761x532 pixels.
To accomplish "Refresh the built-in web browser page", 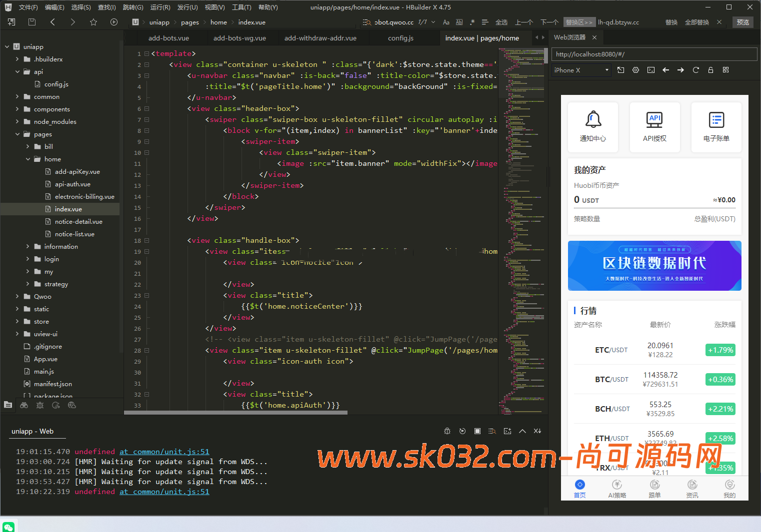I will [x=695, y=70].
